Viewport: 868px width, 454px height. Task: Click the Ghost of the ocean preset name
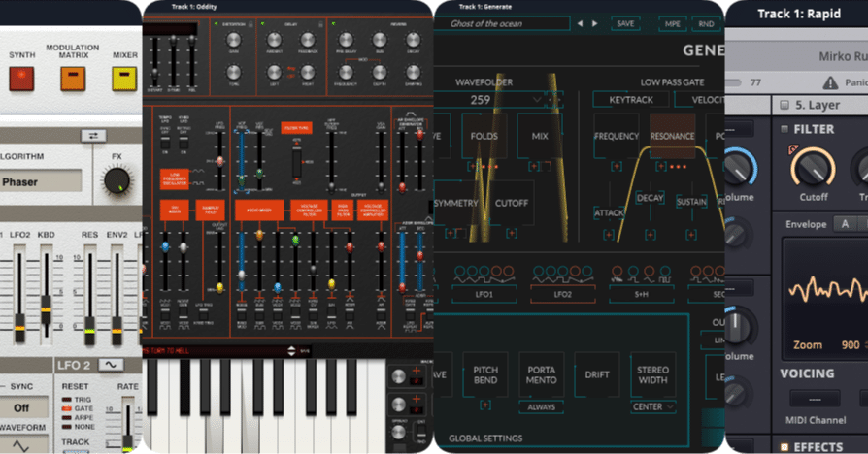486,24
